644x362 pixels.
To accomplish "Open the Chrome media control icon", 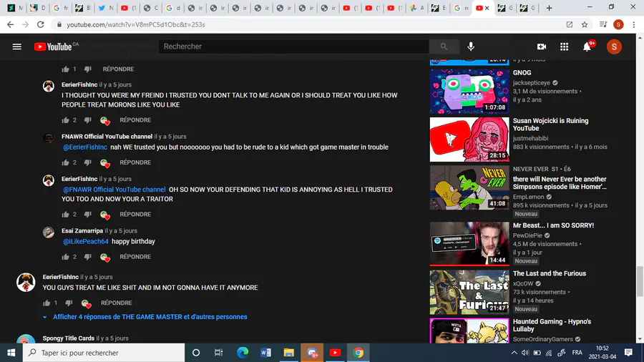I will pyautogui.click(x=603, y=24).
